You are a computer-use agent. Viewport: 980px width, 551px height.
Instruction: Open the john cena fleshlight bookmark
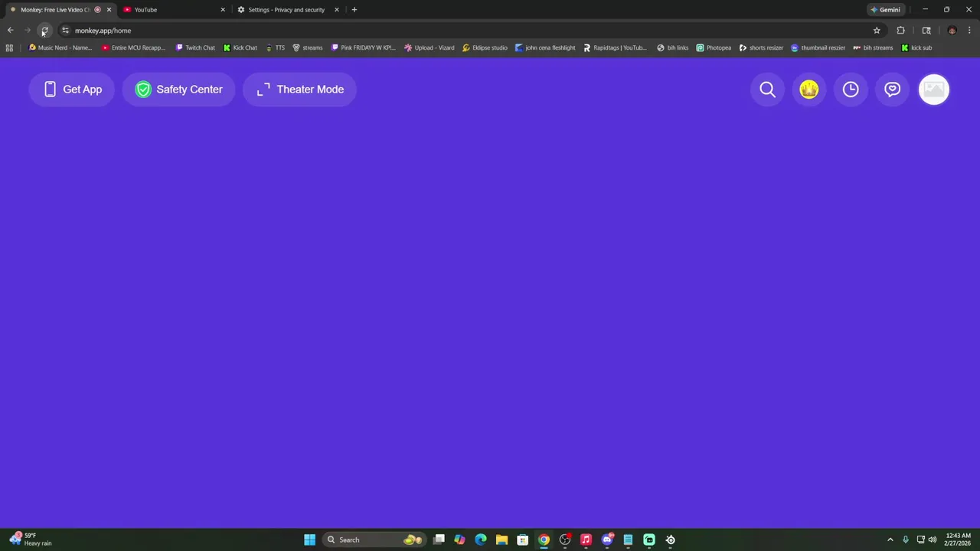tap(545, 48)
